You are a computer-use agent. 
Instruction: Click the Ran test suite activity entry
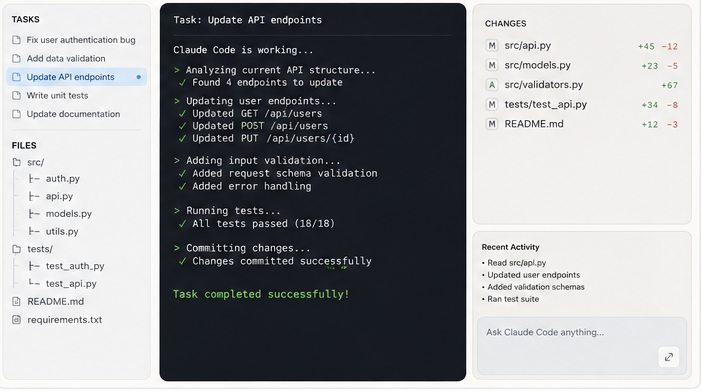click(510, 299)
